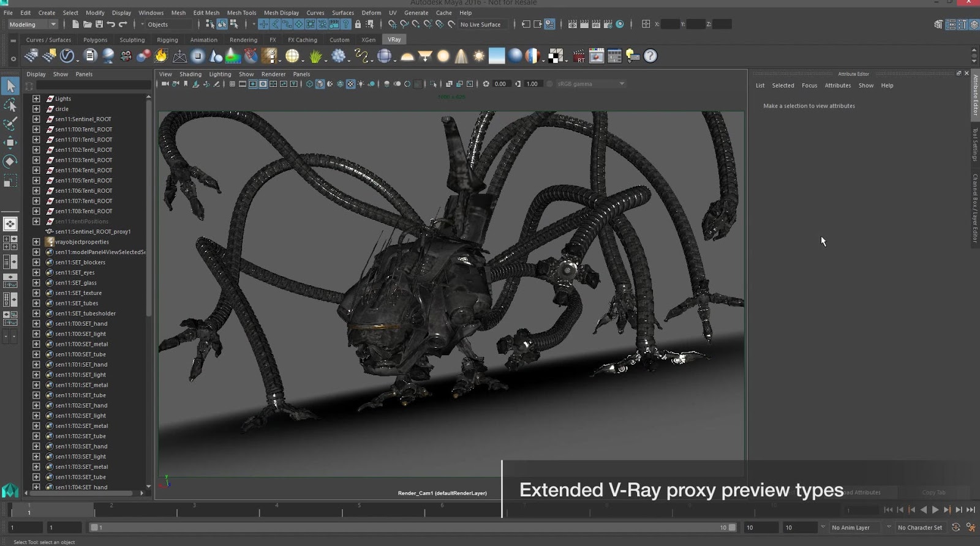
Task: Click the New scene icon
Action: point(75,24)
